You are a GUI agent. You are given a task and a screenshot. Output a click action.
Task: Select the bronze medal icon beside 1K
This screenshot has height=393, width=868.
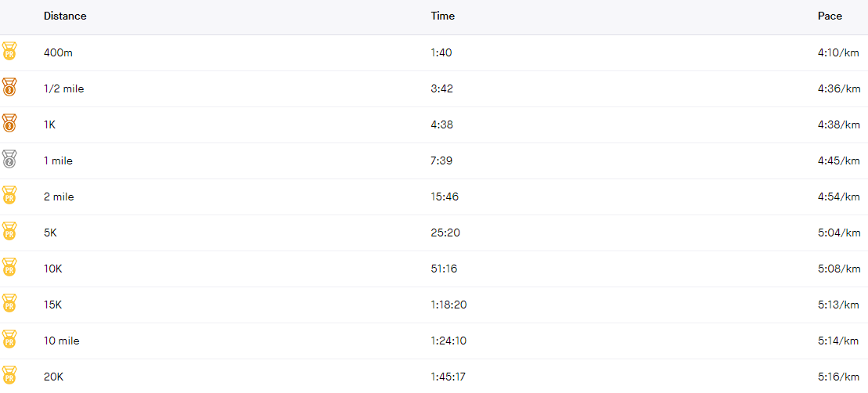click(x=9, y=123)
